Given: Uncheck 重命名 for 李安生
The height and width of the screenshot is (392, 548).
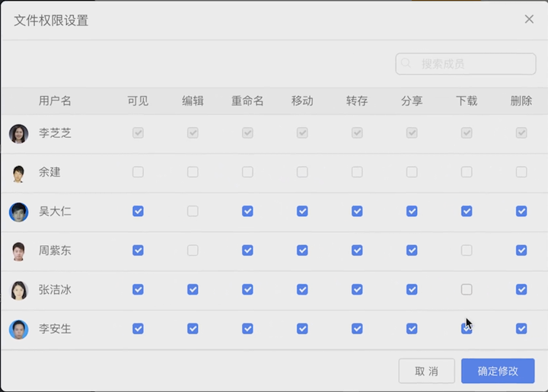Looking at the screenshot, I should [247, 328].
